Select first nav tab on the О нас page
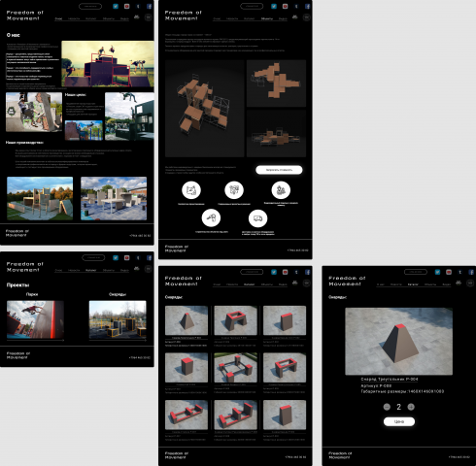 58,18
